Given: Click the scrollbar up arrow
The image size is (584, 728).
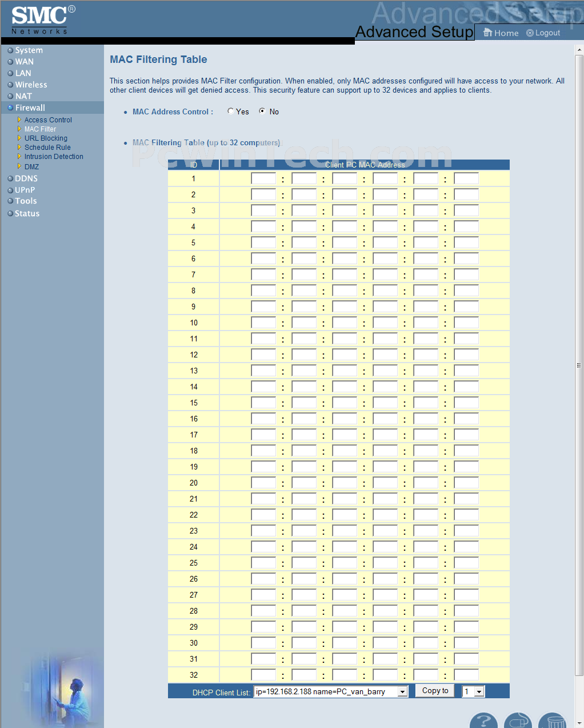Looking at the screenshot, I should [x=579, y=51].
